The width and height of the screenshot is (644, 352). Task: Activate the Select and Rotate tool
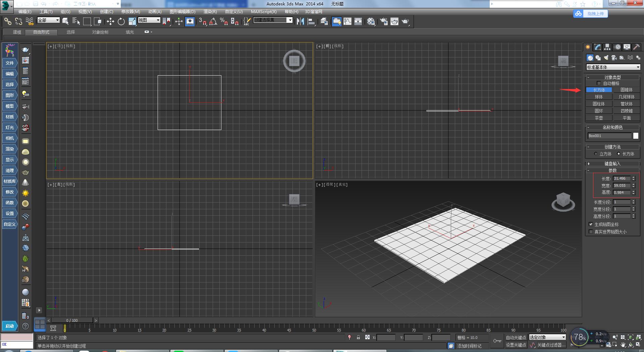click(x=121, y=21)
